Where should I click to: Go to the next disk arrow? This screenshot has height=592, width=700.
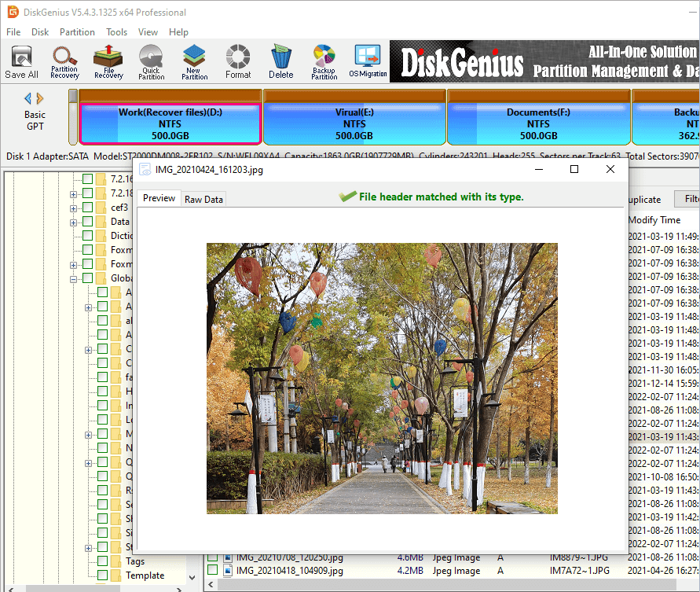(x=40, y=98)
